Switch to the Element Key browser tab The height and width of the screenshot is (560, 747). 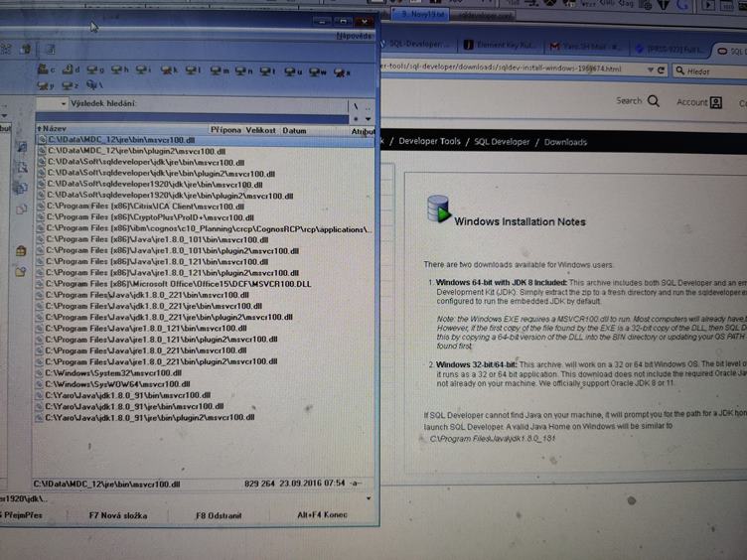pyautogui.click(x=501, y=45)
